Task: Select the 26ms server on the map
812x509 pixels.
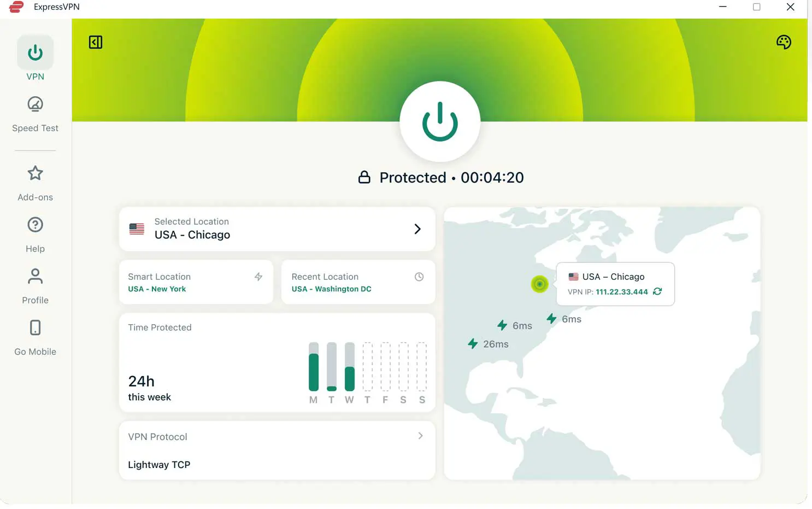Action: click(x=488, y=344)
